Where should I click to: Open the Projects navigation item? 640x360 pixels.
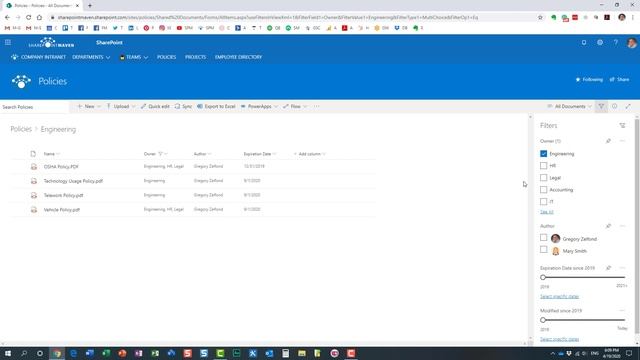click(x=196, y=57)
